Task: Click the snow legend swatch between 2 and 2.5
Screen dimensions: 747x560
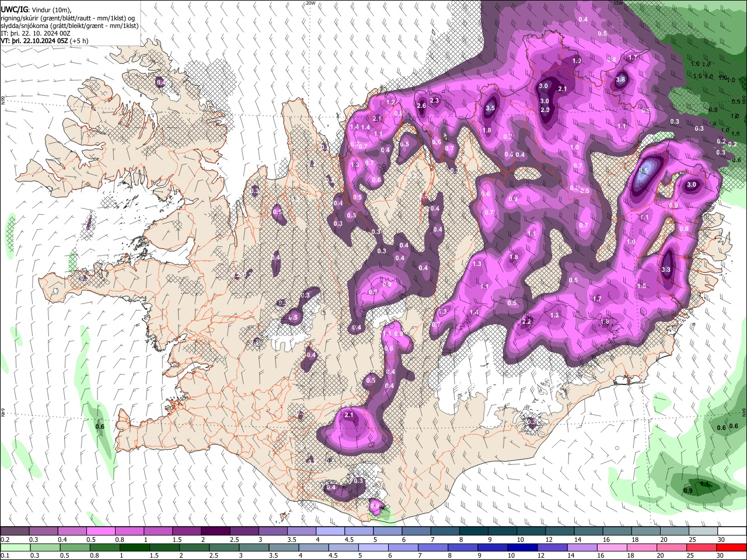Action: click(215, 531)
